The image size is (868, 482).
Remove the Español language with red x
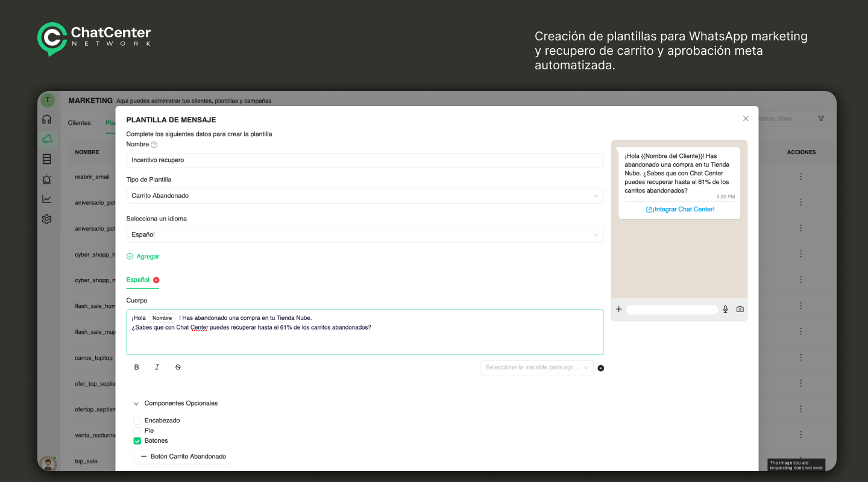click(156, 280)
